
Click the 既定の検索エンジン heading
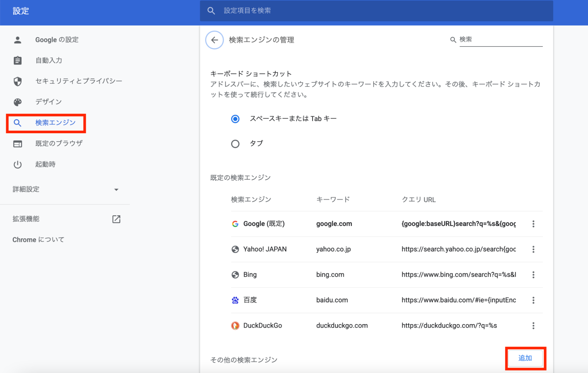tap(240, 178)
